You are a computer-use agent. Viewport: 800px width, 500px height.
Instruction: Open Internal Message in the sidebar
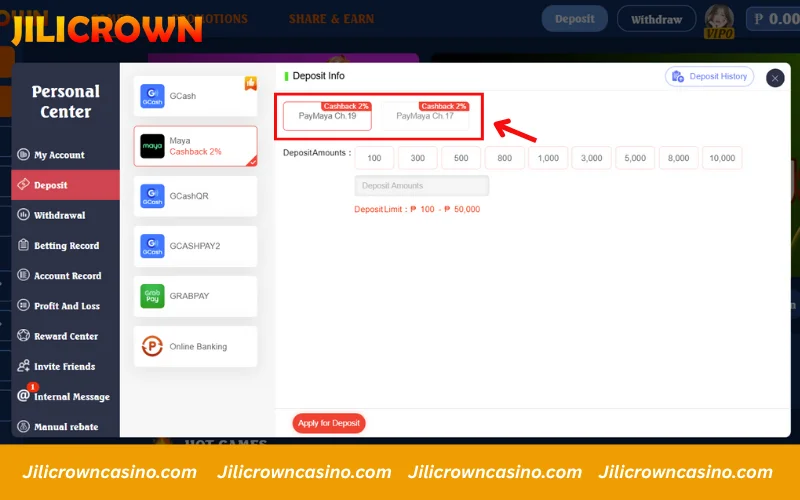65,396
